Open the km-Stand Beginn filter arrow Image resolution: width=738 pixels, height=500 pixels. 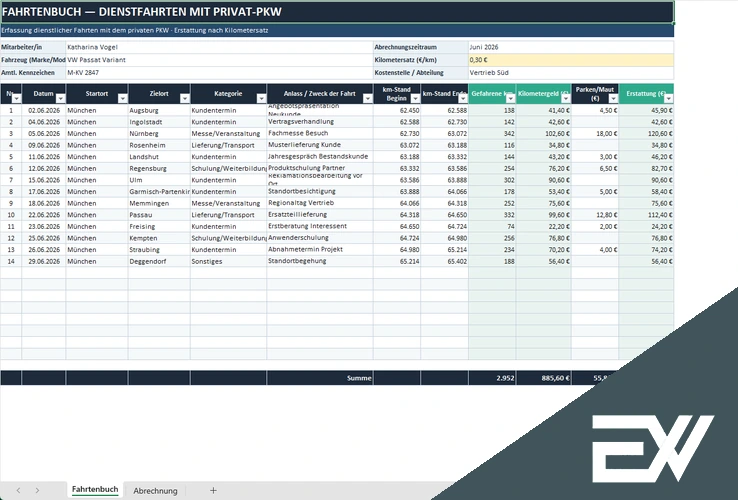tap(415, 98)
